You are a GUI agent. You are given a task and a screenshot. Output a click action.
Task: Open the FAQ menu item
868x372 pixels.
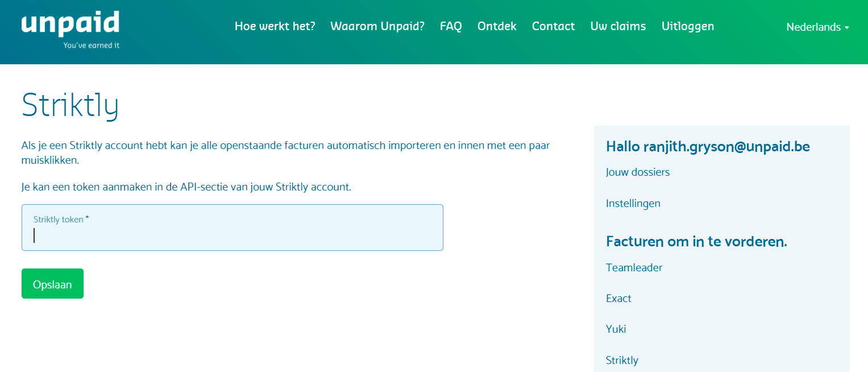[451, 26]
